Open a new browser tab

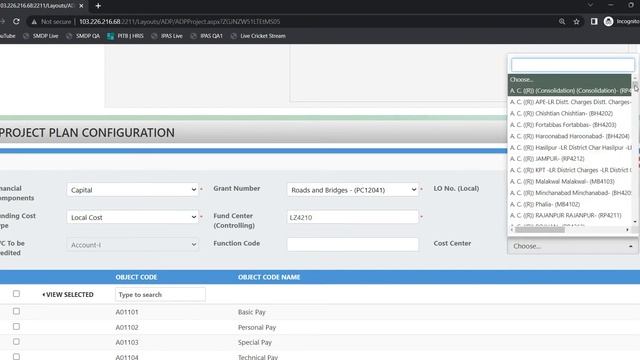click(98, 6)
